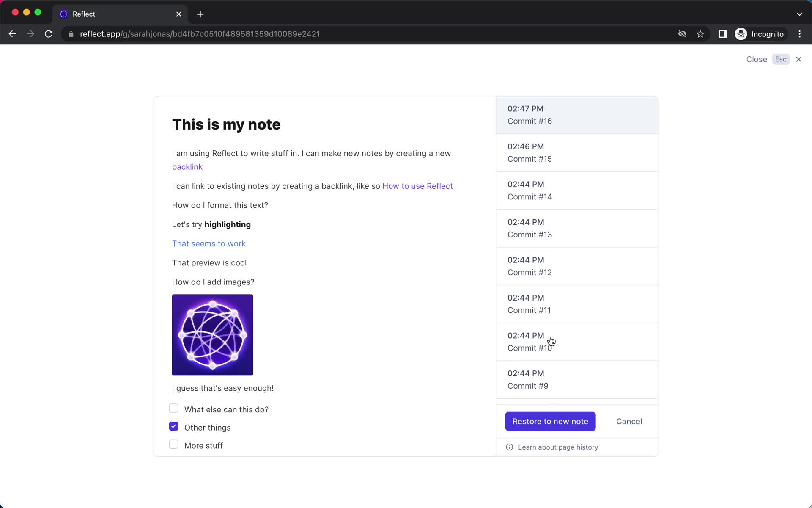Expand Commit #13 in version history

[x=577, y=228]
